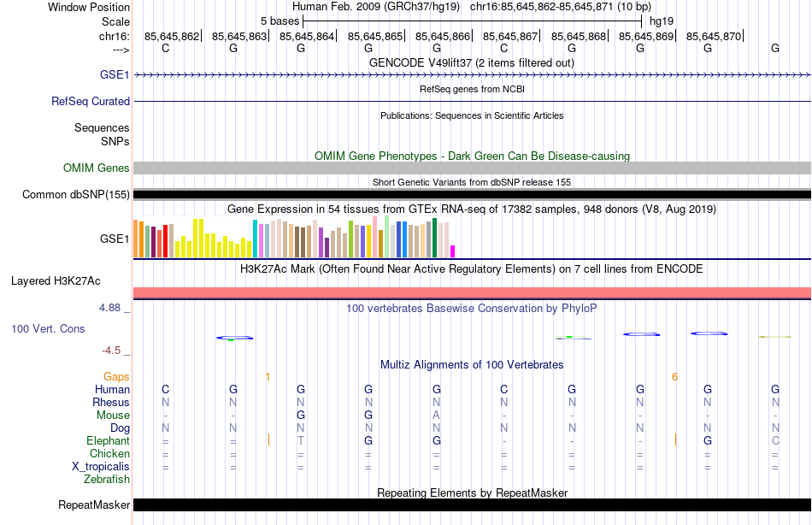The image size is (812, 525).
Task: Click the gray OMIM Genes item bar
Action: pos(472,168)
